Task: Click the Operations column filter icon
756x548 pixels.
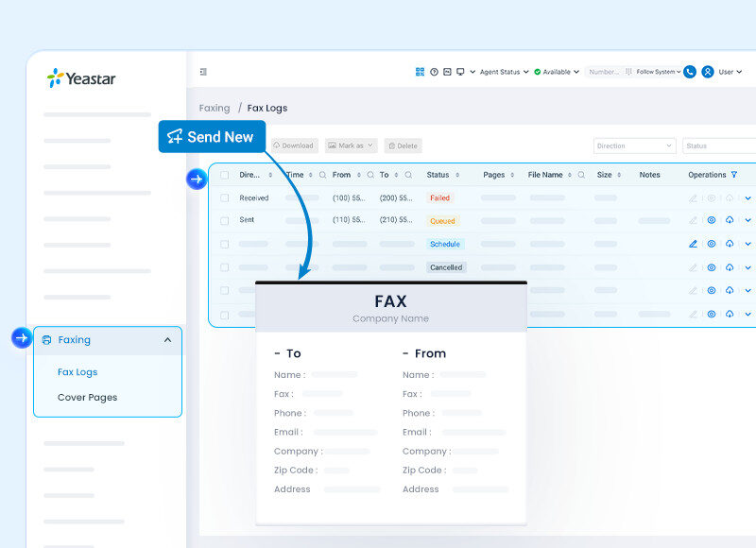Action: (x=734, y=175)
